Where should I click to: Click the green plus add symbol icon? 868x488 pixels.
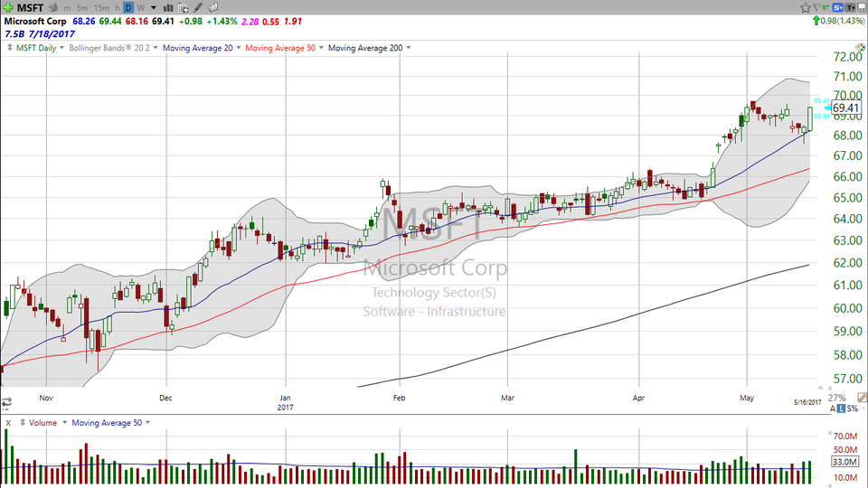click(8, 7)
